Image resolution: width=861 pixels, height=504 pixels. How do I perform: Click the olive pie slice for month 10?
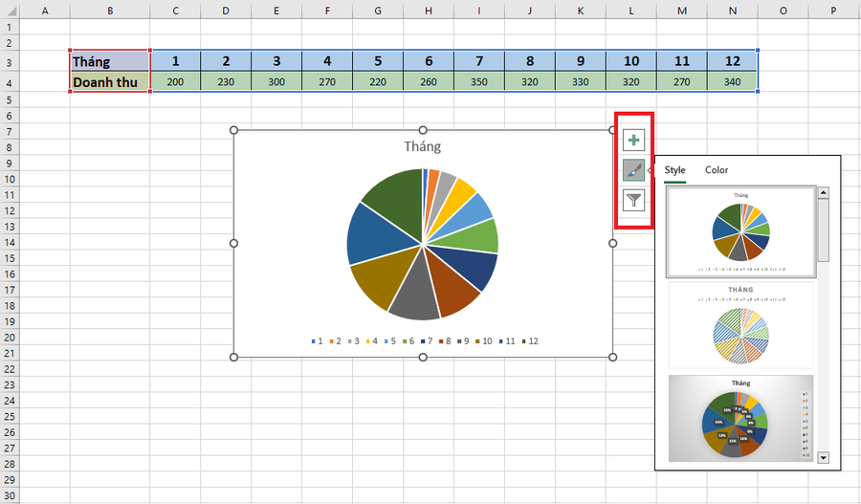(x=385, y=277)
